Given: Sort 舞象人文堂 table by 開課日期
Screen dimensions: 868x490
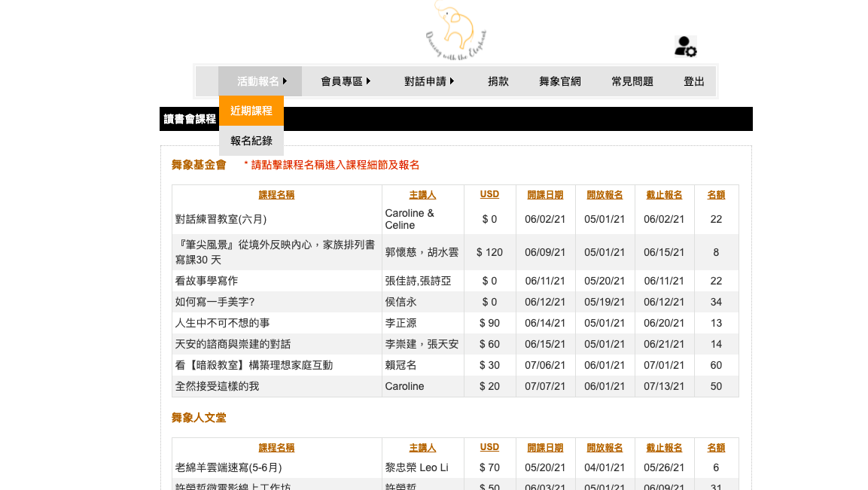Looking at the screenshot, I should click(x=545, y=447).
